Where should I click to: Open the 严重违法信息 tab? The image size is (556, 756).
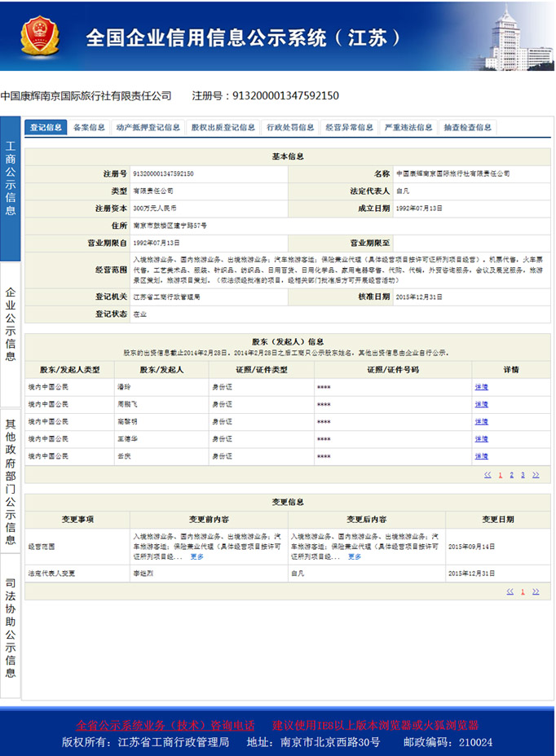point(408,127)
